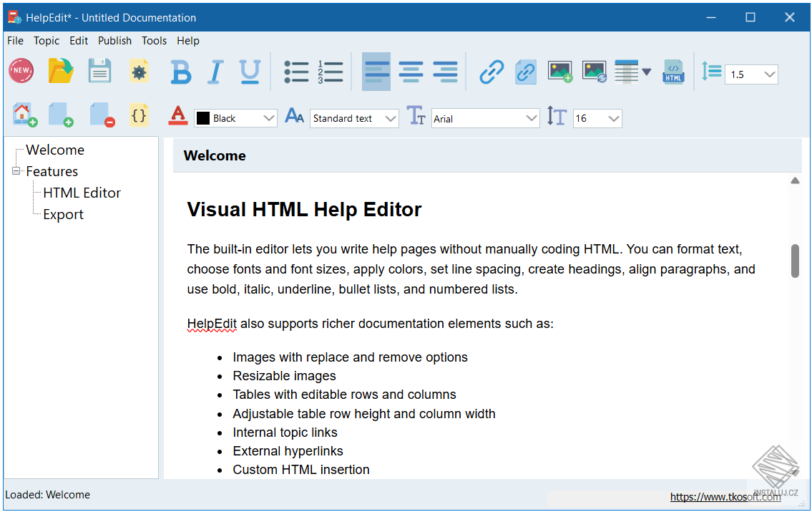Close the HelpEdit window

[790, 17]
